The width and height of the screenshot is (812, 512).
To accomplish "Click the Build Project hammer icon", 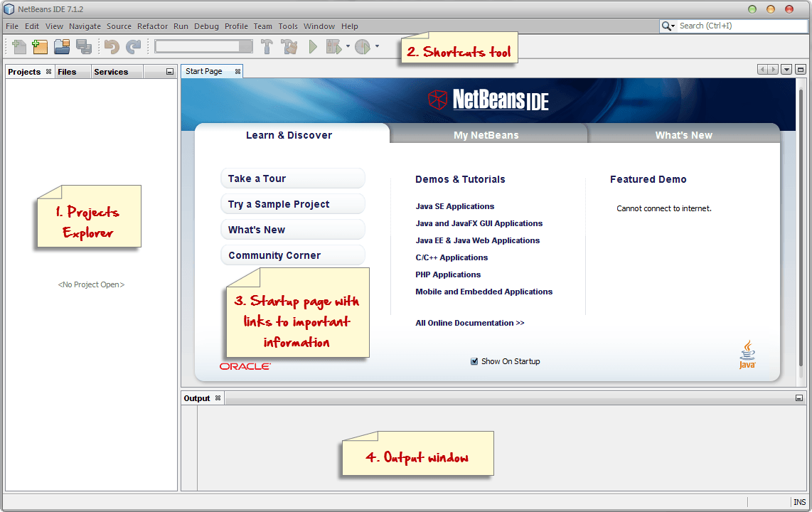I will [267, 47].
